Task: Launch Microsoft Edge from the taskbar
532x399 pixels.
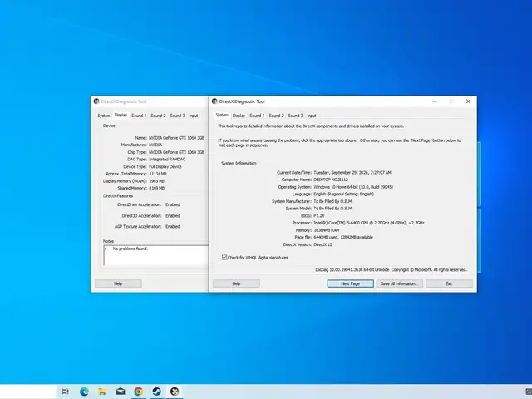Action: pos(84,392)
